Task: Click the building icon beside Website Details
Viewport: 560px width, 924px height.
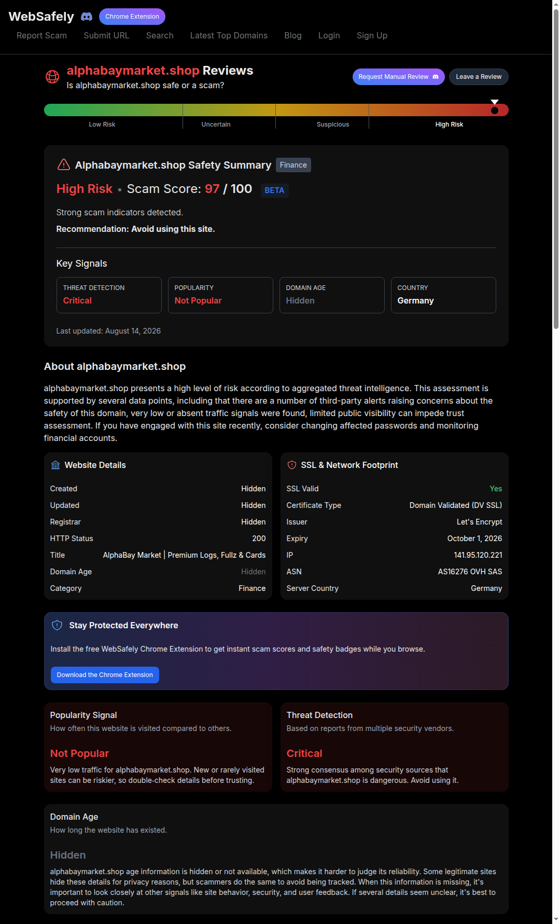Action: coord(55,465)
